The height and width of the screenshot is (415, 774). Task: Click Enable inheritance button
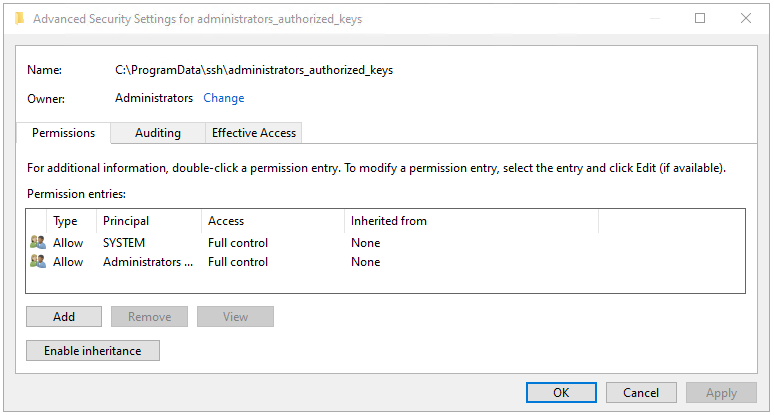pos(93,351)
